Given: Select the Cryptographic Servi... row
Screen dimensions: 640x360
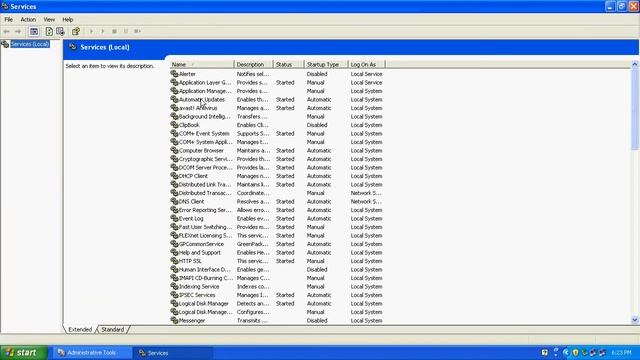Looking at the screenshot, I should (x=277, y=159).
